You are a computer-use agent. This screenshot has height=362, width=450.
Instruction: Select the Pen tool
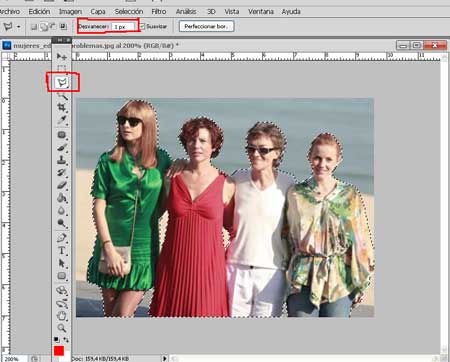click(62, 238)
